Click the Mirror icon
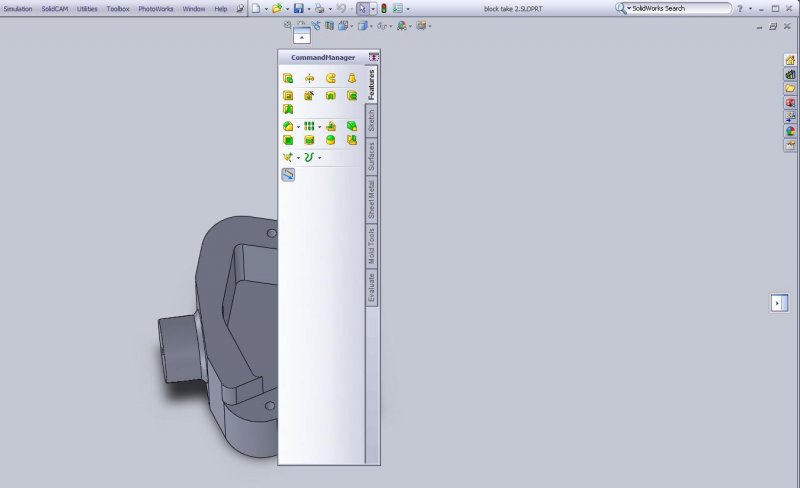 pyautogui.click(x=352, y=140)
